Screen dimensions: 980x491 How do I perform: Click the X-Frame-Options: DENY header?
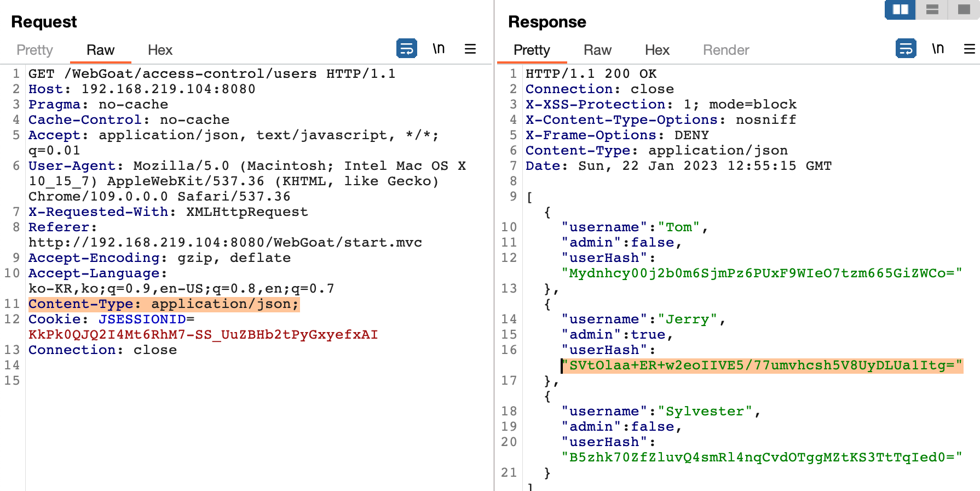(x=617, y=135)
